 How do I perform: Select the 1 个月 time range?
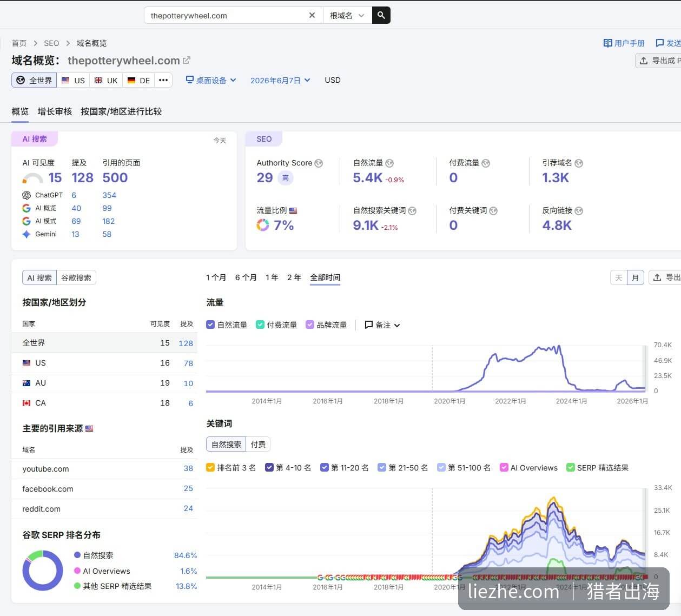216,277
